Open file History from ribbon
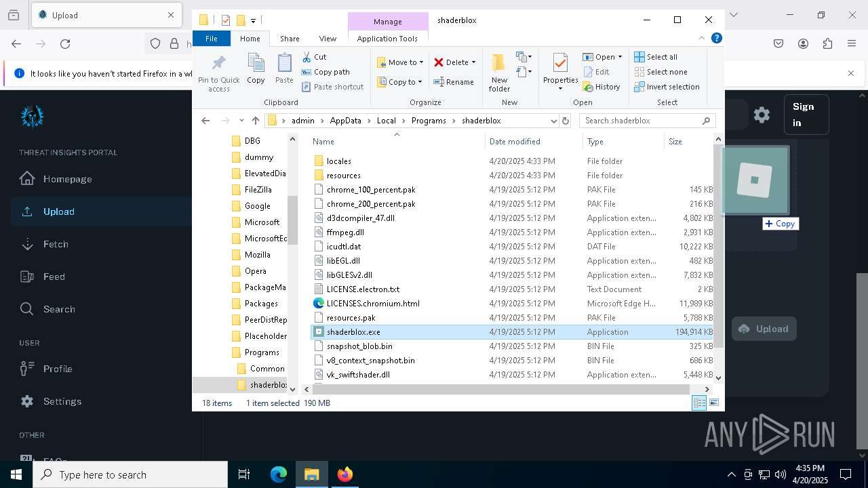Image resolution: width=868 pixels, height=488 pixels. click(601, 87)
